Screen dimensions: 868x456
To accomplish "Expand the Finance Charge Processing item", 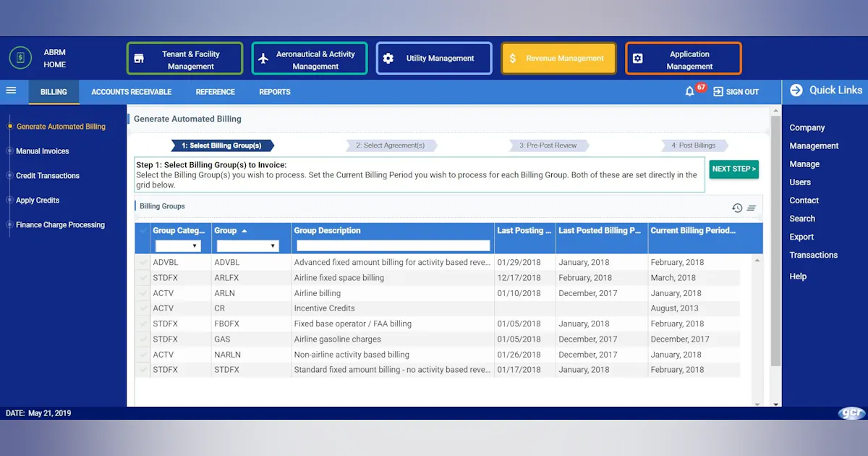I will (9, 225).
